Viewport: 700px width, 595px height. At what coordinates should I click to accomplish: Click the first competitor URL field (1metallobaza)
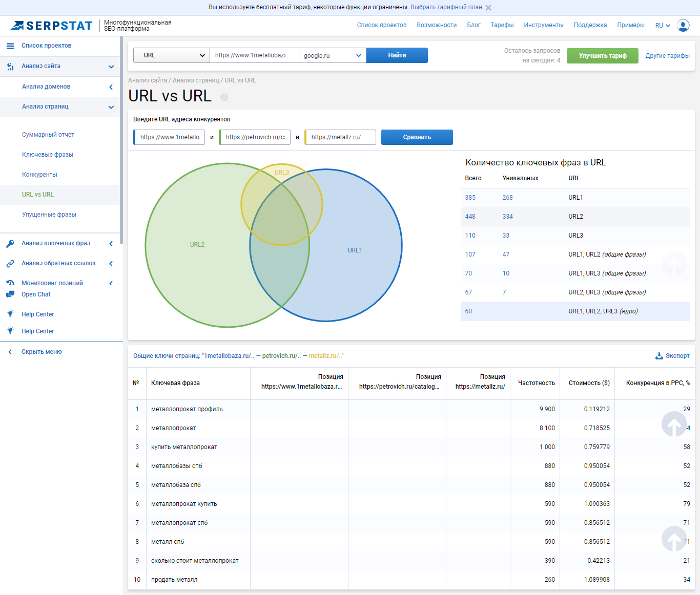(170, 137)
